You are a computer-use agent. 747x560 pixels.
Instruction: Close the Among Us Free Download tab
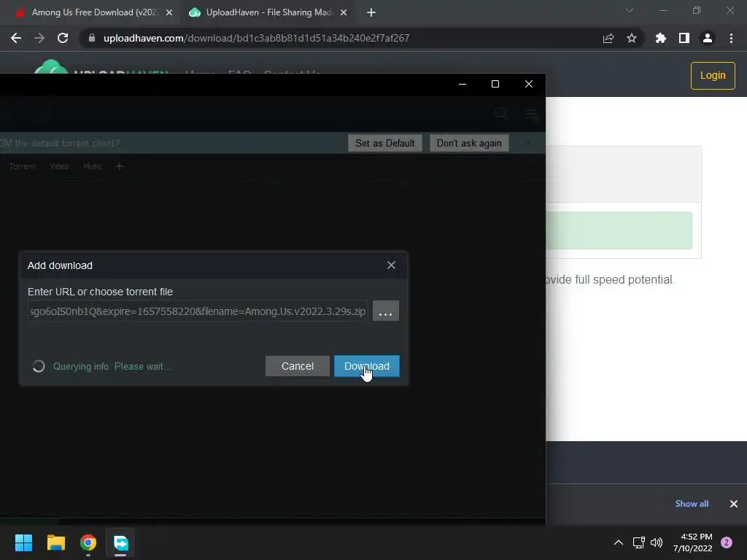pos(169,12)
